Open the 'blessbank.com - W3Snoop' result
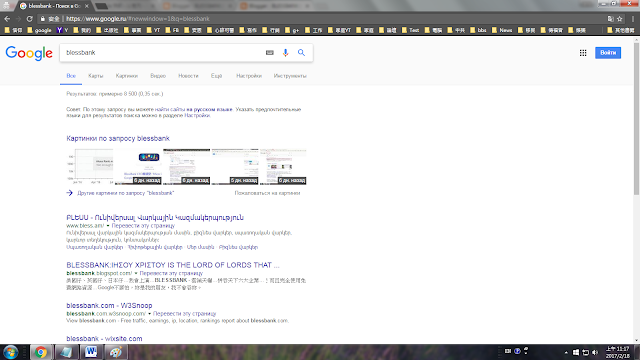Image resolution: width=640 pixels, height=360 pixels. 109,305
